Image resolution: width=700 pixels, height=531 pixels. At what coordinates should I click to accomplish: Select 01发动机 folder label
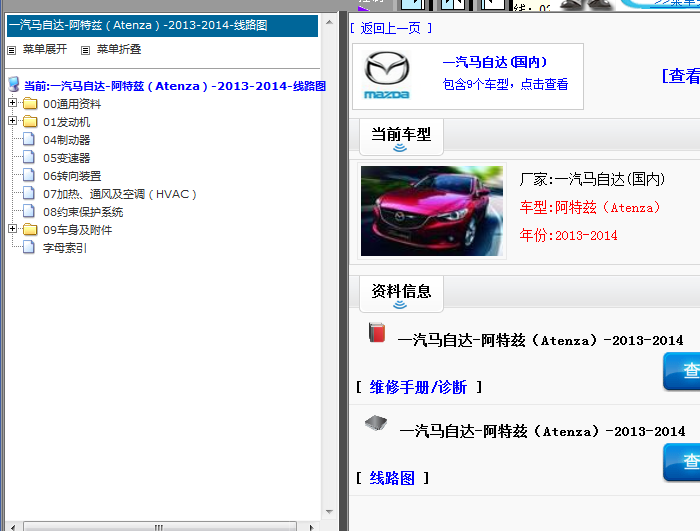coord(67,122)
